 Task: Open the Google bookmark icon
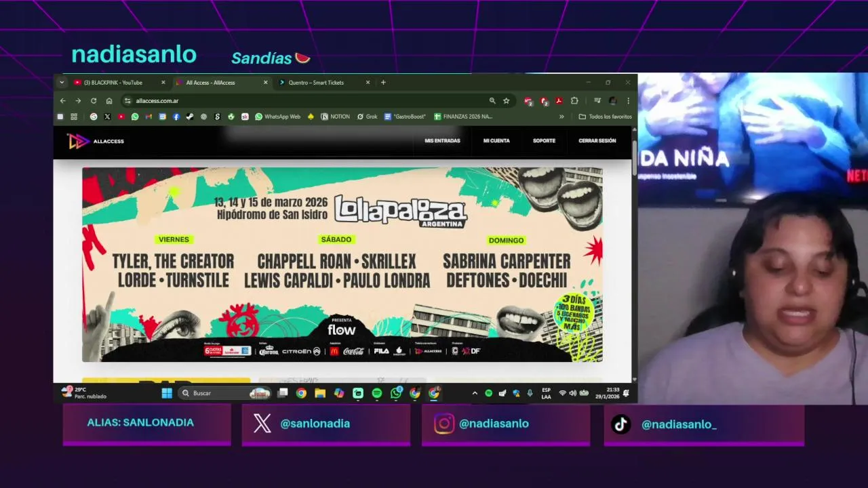94,117
